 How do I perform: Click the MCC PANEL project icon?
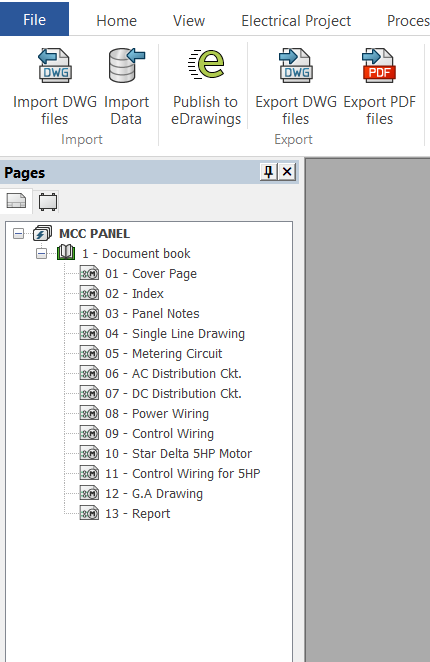tap(42, 233)
